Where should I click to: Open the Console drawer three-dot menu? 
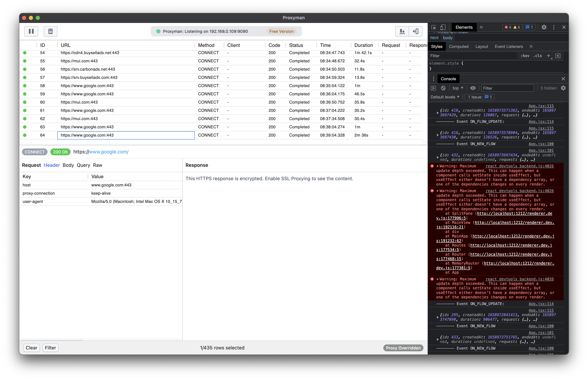tap(434, 79)
